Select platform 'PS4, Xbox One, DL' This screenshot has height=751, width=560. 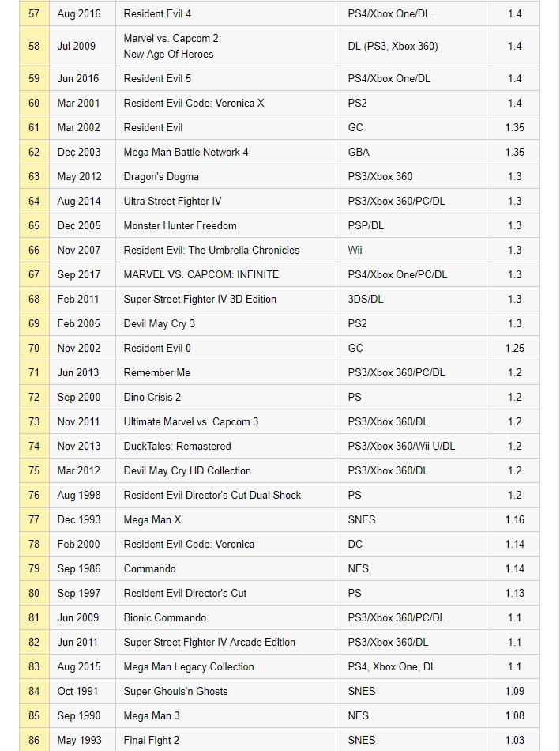click(392, 666)
